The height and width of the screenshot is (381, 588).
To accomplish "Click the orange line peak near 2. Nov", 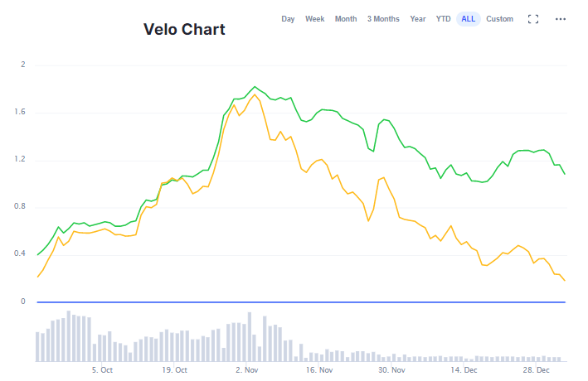I will coord(255,95).
